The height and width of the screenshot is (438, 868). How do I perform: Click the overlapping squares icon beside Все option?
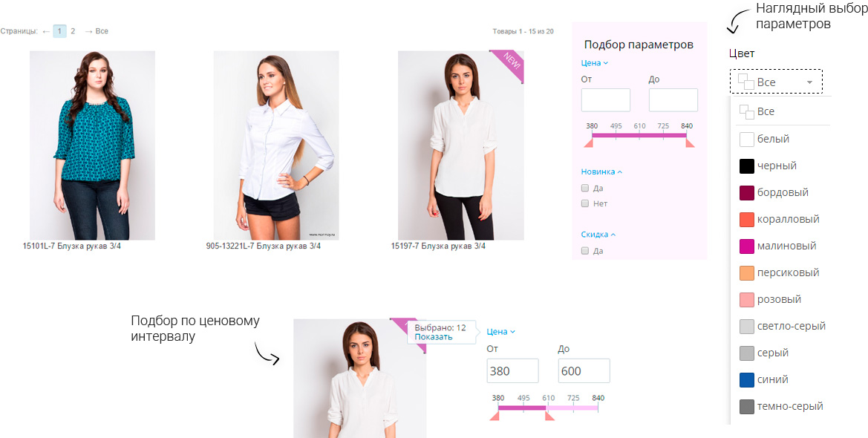tap(746, 111)
